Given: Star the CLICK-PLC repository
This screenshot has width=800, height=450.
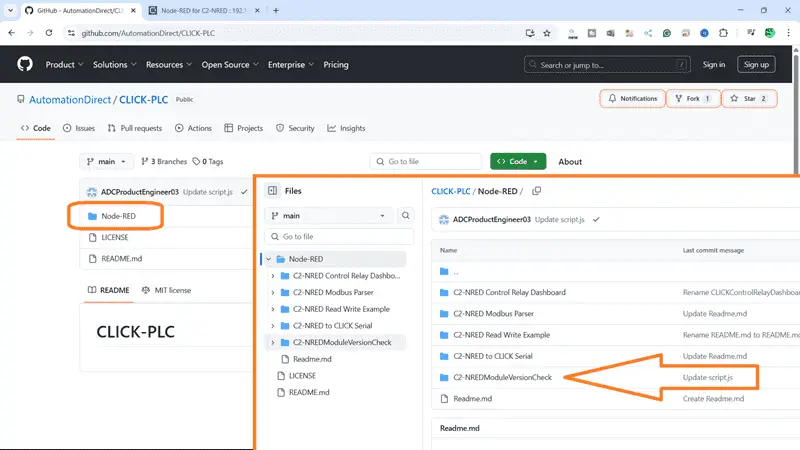Looking at the screenshot, I should (x=749, y=98).
